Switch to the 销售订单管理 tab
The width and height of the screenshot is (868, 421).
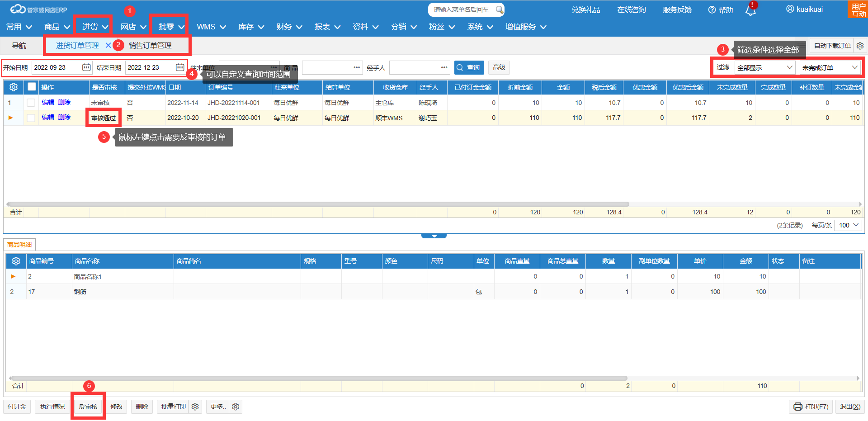point(150,46)
